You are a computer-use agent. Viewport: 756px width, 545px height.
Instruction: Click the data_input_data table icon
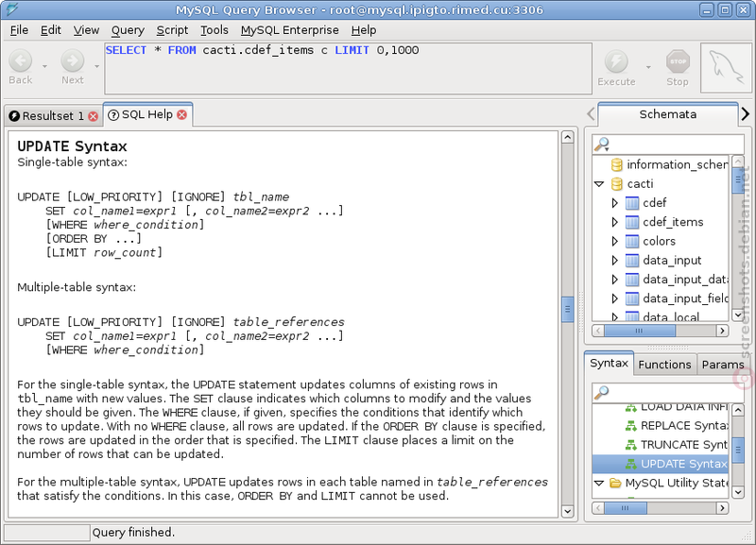[x=632, y=280]
